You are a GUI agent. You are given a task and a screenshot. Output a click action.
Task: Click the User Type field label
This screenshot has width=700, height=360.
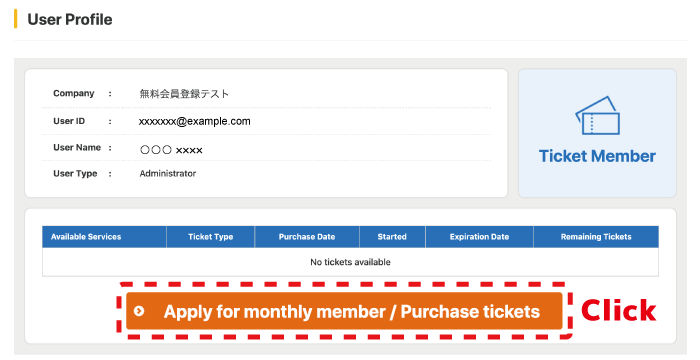pyautogui.click(x=75, y=174)
